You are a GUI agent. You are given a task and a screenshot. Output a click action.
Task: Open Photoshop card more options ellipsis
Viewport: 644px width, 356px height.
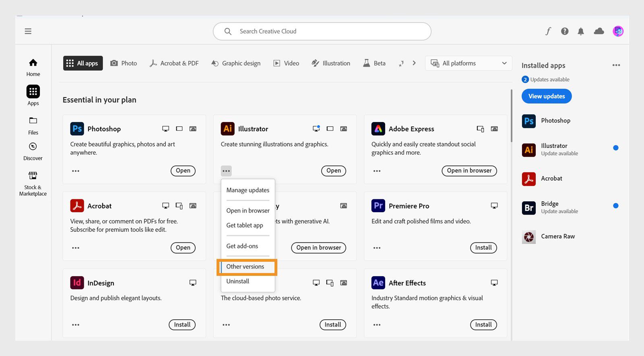[76, 171]
